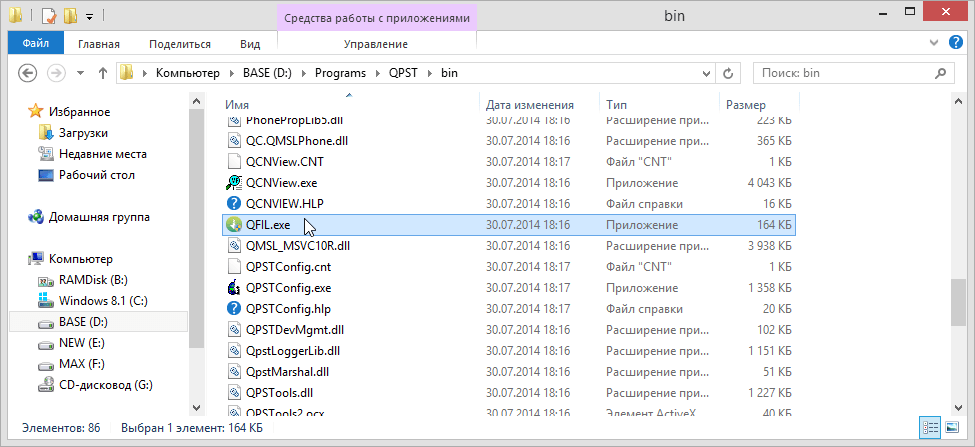Click the QCNVIEW.HLP help file icon

tap(234, 203)
